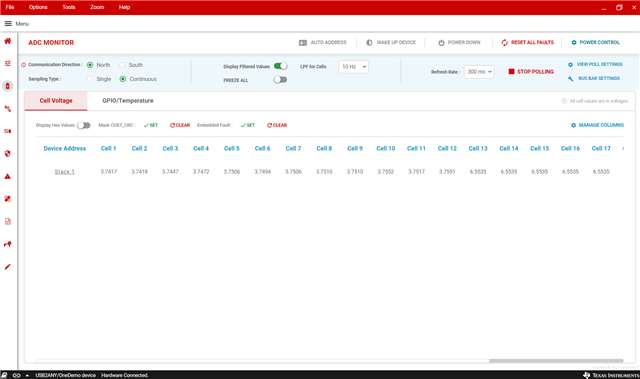
Task: Click the View Poll Settings gear icon
Action: tap(571, 64)
